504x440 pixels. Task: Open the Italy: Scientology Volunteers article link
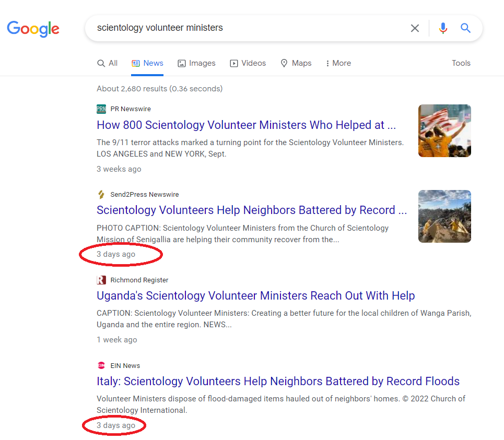coord(278,381)
